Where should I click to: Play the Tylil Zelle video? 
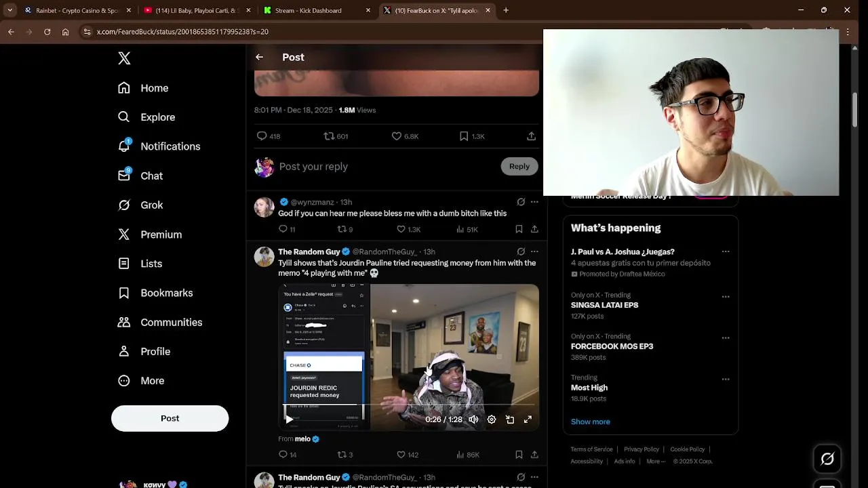click(x=290, y=420)
